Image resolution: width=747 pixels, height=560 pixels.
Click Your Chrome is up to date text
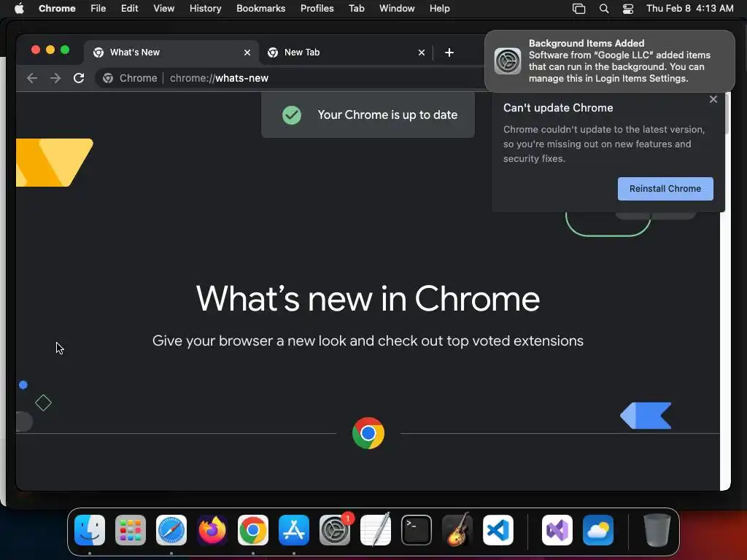pyautogui.click(x=387, y=114)
